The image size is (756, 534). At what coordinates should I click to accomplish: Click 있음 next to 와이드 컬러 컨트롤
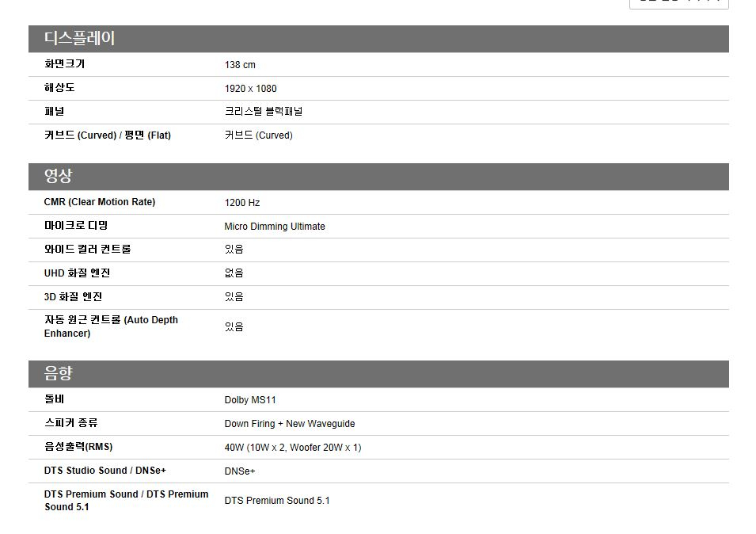[234, 249]
